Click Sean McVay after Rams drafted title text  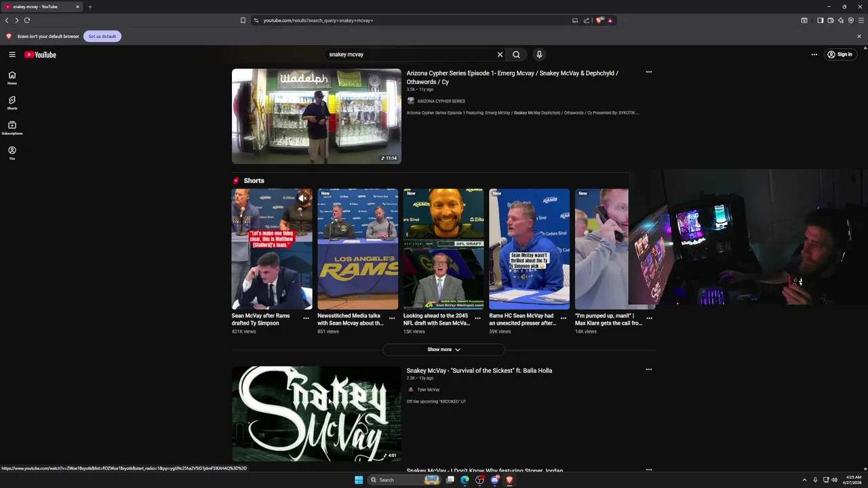pos(260,319)
